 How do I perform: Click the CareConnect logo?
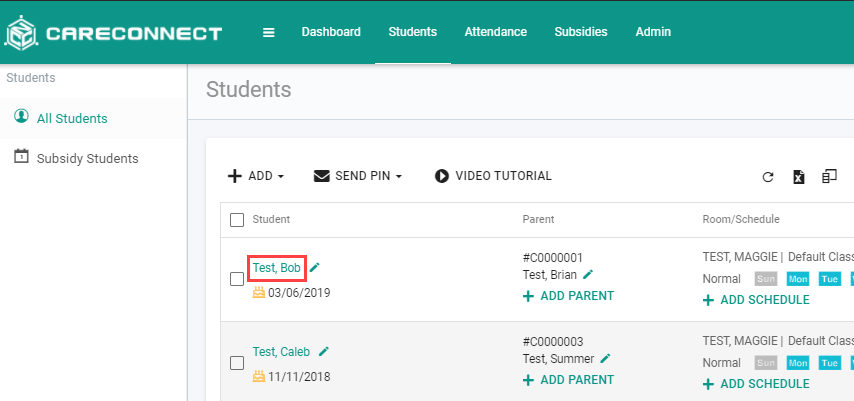[113, 33]
